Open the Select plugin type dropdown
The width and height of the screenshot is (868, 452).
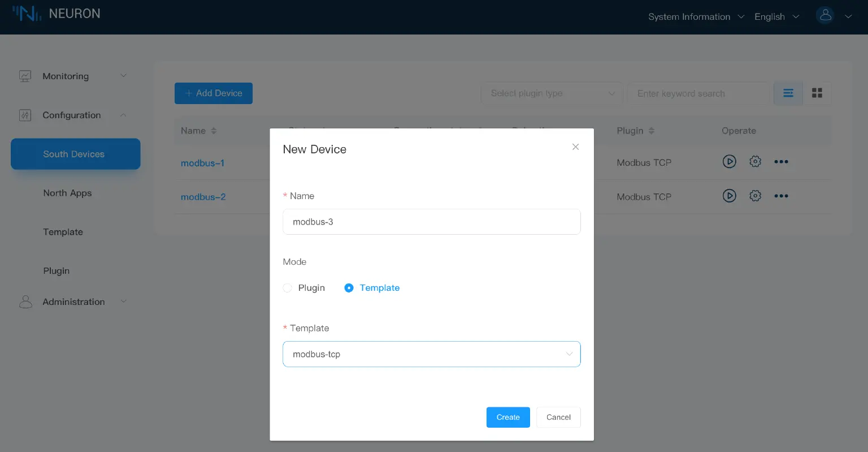click(x=551, y=93)
